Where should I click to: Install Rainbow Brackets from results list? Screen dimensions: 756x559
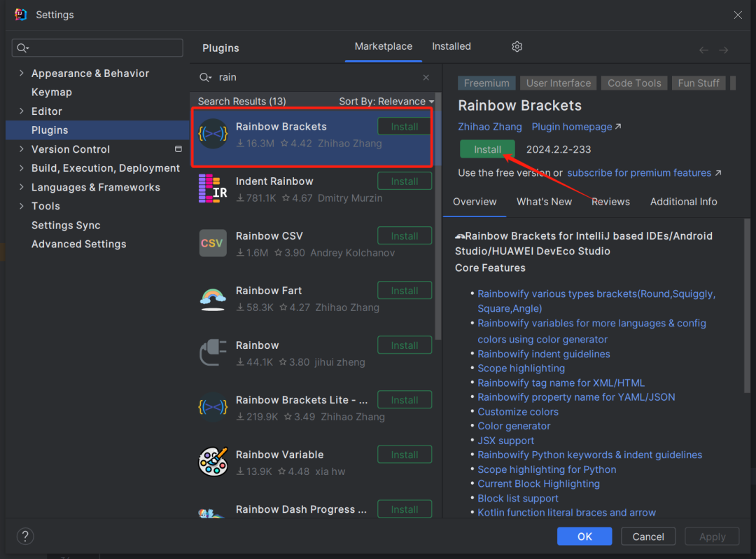[x=404, y=126]
